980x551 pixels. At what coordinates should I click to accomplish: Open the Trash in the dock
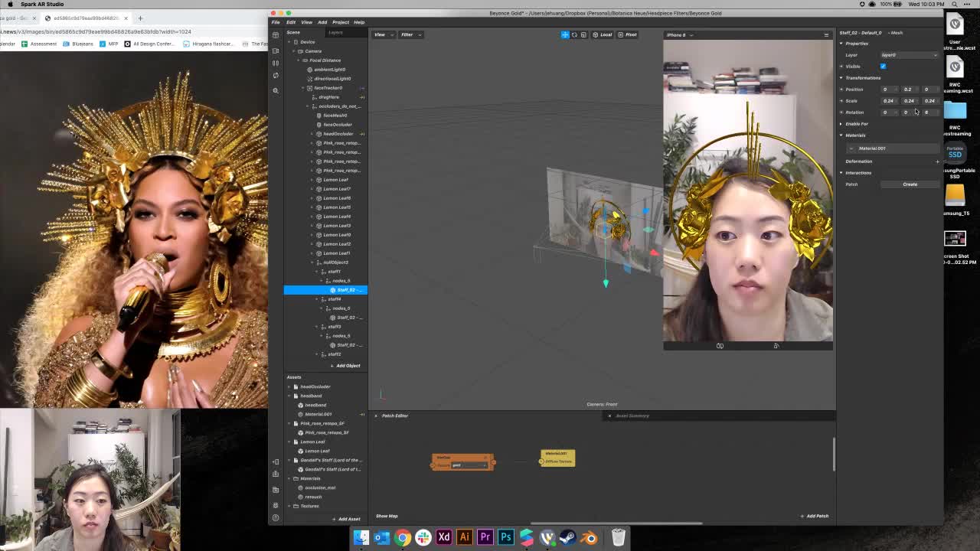tap(618, 537)
